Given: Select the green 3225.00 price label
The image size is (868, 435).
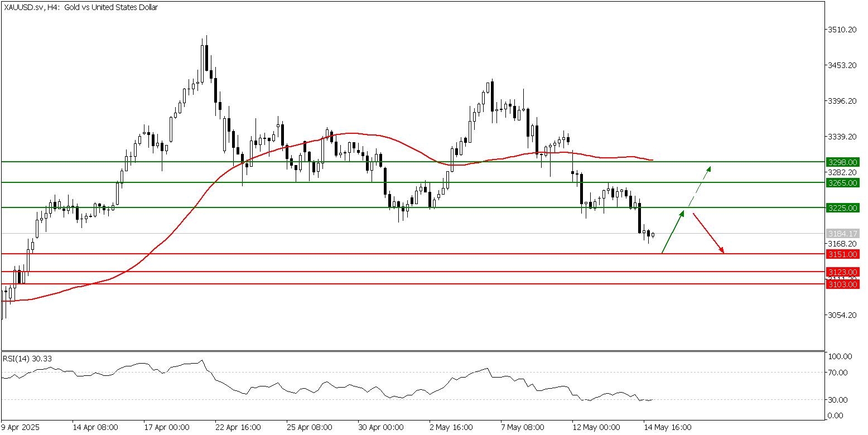Looking at the screenshot, I should point(842,207).
